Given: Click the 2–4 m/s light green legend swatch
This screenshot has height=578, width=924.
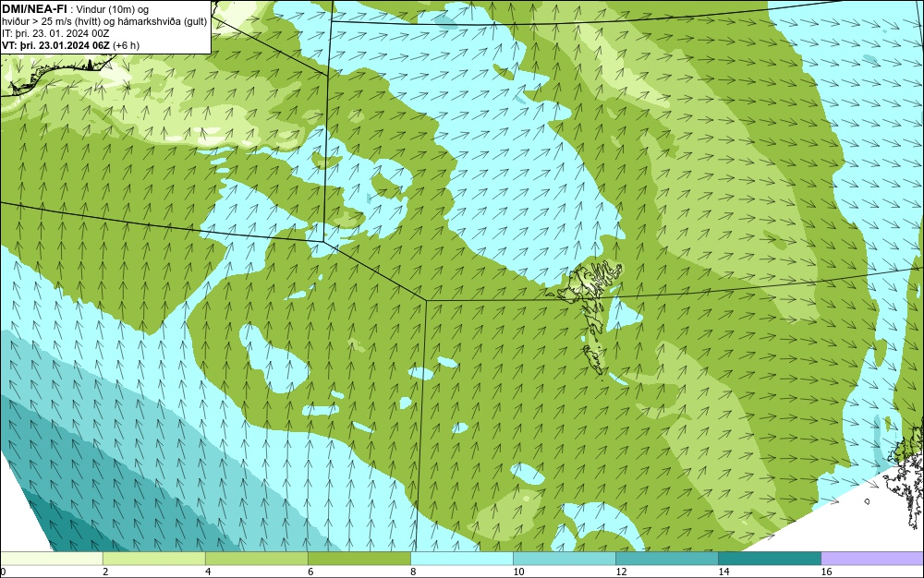Looking at the screenshot, I should click(153, 558).
